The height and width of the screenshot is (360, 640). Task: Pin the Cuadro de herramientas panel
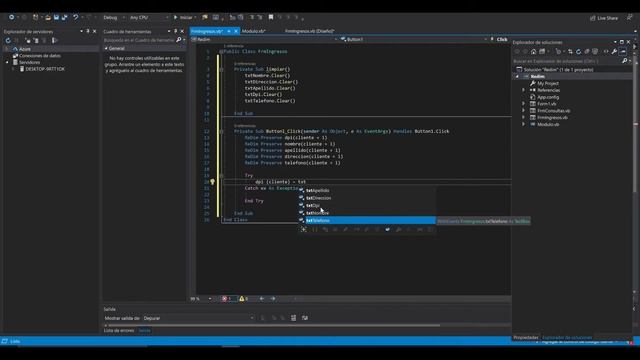click(176, 31)
